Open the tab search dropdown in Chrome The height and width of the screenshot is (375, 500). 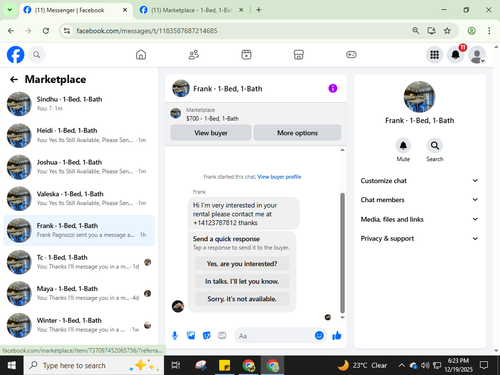[x=10, y=10]
